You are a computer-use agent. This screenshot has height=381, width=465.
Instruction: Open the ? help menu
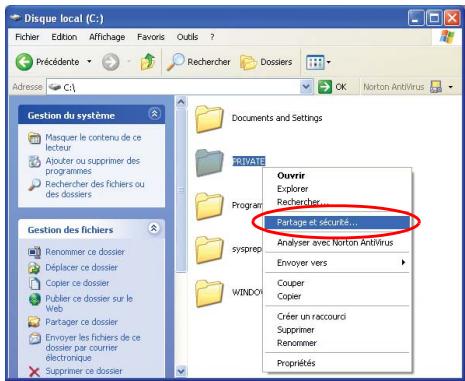[212, 37]
